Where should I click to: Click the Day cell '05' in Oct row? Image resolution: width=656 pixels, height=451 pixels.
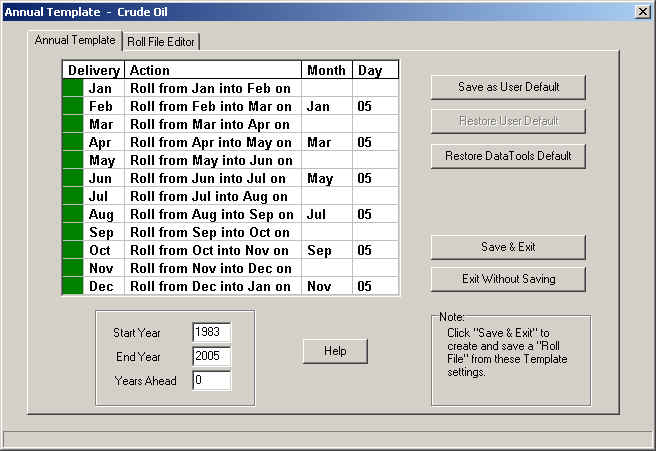tap(375, 250)
